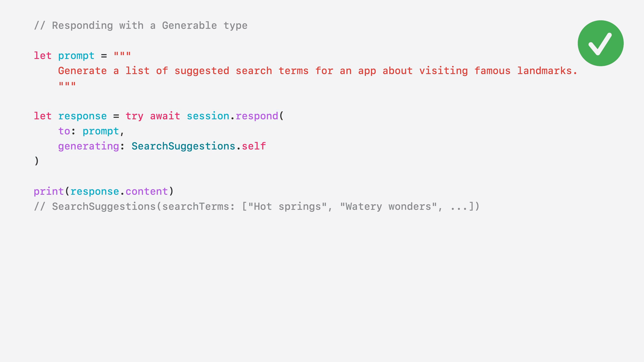Click the 'response' variable in the let declaration

[82, 116]
